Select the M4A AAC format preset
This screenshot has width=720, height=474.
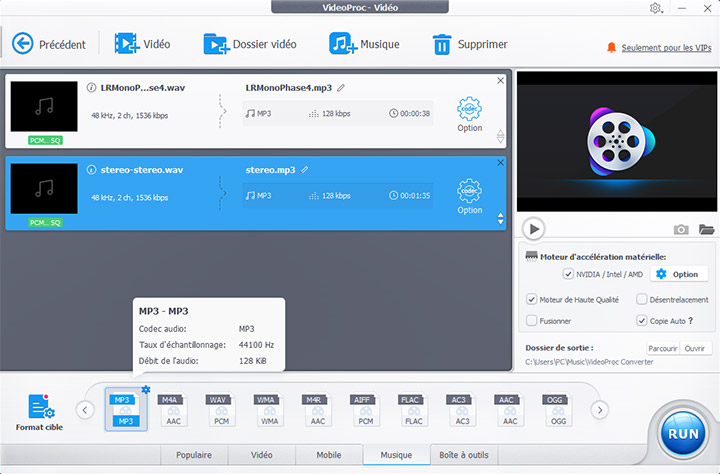[173, 410]
